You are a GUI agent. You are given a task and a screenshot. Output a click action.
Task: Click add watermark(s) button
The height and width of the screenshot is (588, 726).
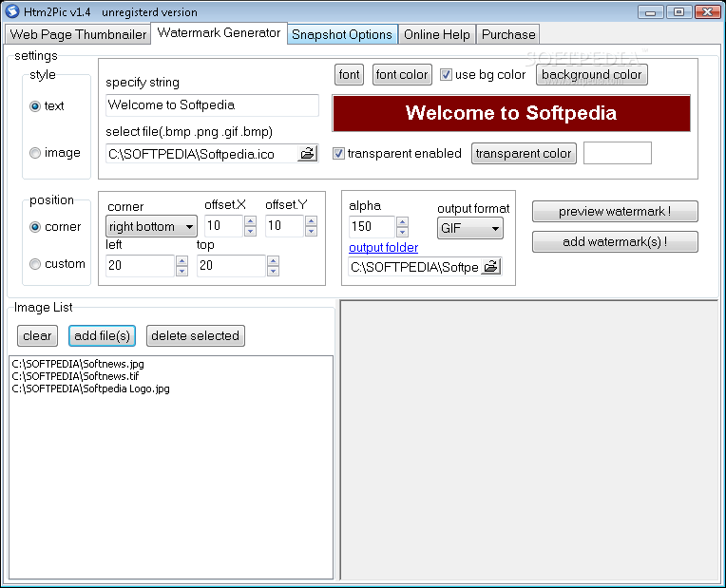[x=615, y=241]
